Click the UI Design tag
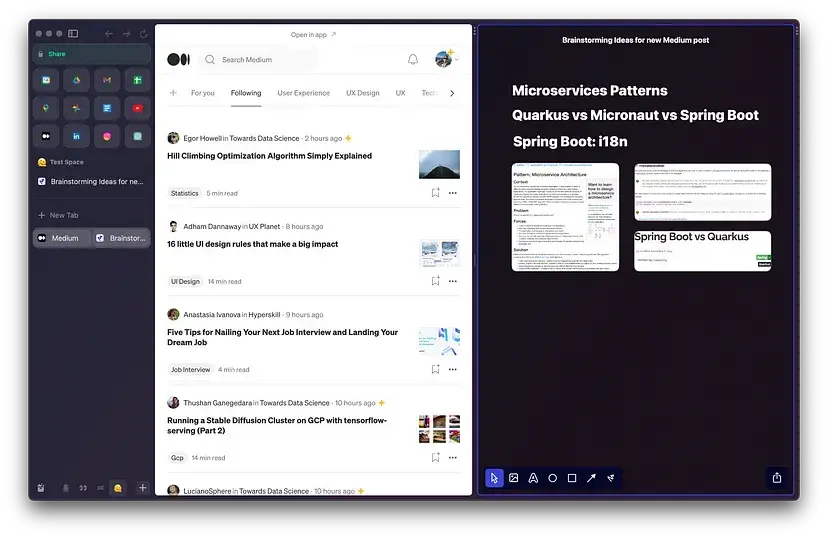 tap(185, 281)
